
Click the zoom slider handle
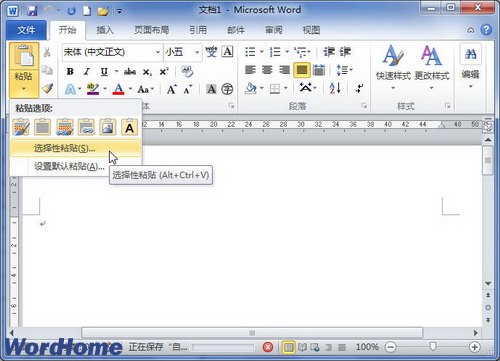tap(433, 347)
